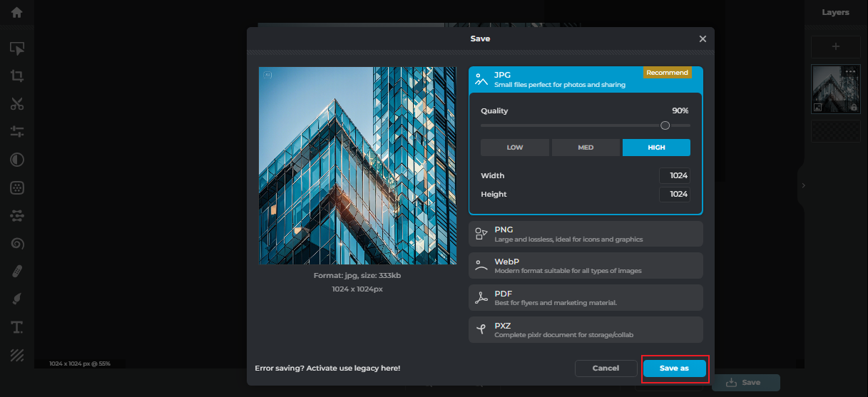Click the image preview in dialog

(357, 165)
